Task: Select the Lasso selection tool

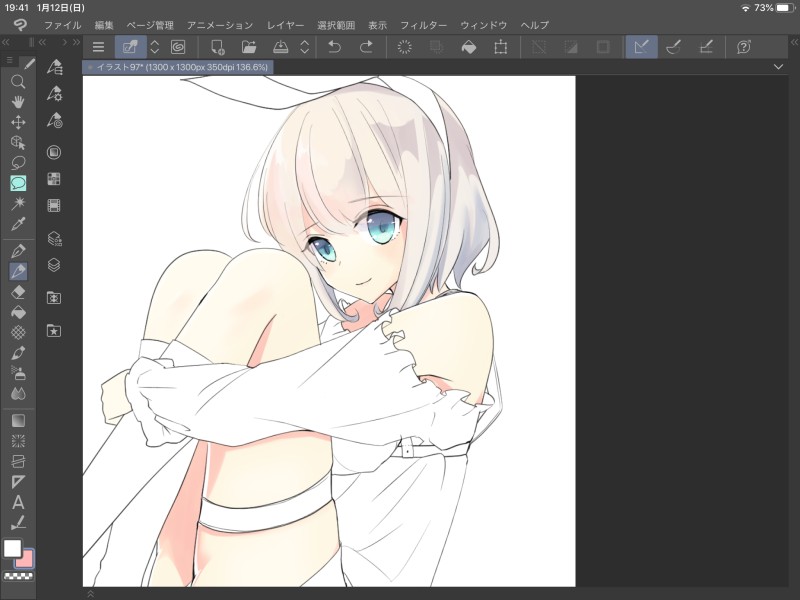Action: [x=18, y=163]
